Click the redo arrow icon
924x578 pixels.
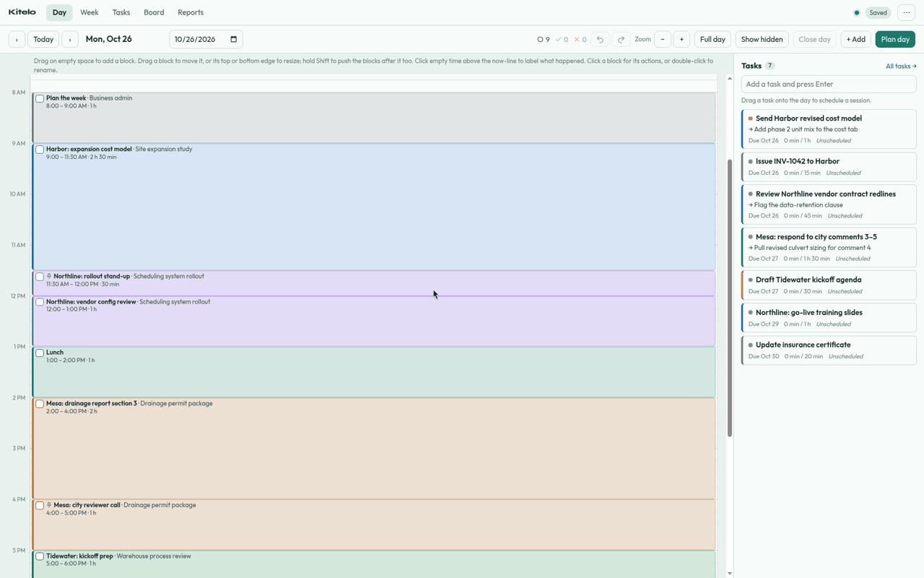click(621, 40)
